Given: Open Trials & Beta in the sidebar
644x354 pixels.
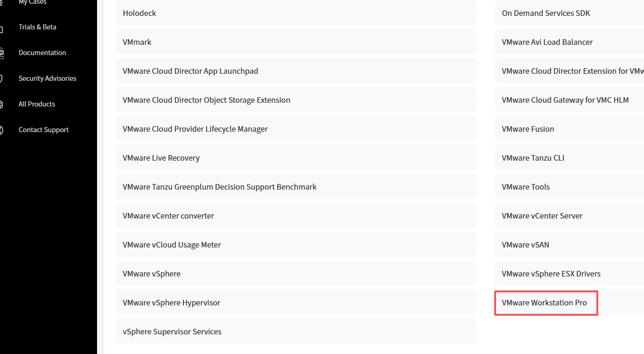Looking at the screenshot, I should tap(37, 27).
